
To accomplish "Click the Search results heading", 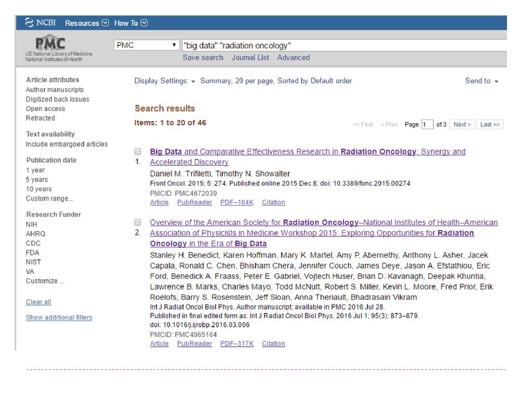I will (x=165, y=109).
